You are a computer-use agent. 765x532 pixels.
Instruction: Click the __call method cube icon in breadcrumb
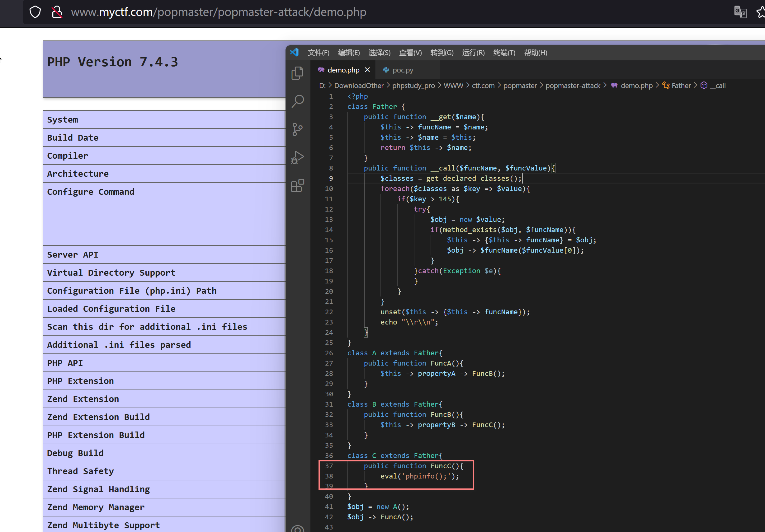click(704, 86)
